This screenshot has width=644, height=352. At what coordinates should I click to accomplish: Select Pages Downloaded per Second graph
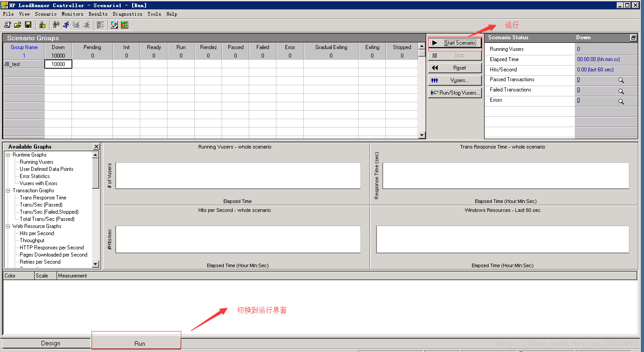54,255
